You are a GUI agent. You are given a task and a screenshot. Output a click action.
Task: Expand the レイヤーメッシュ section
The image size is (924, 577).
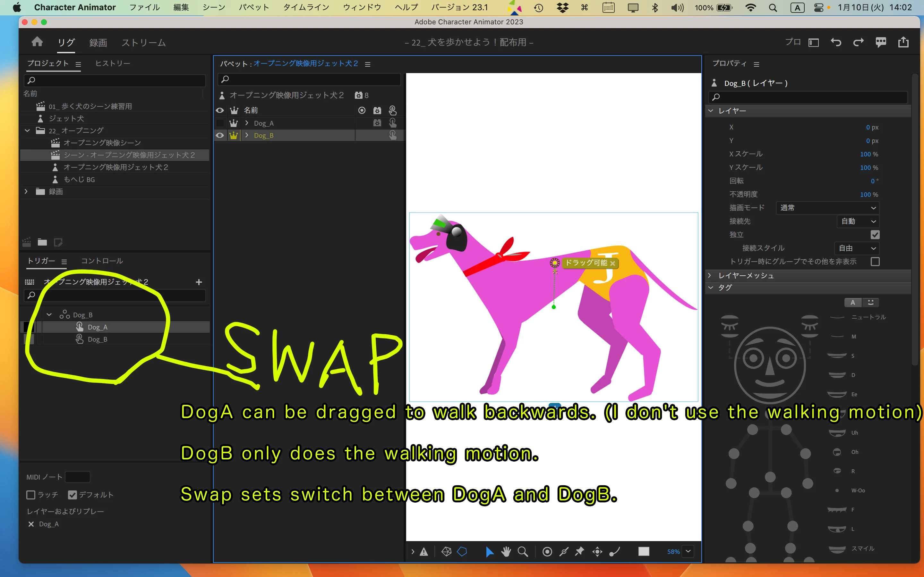pyautogui.click(x=710, y=275)
